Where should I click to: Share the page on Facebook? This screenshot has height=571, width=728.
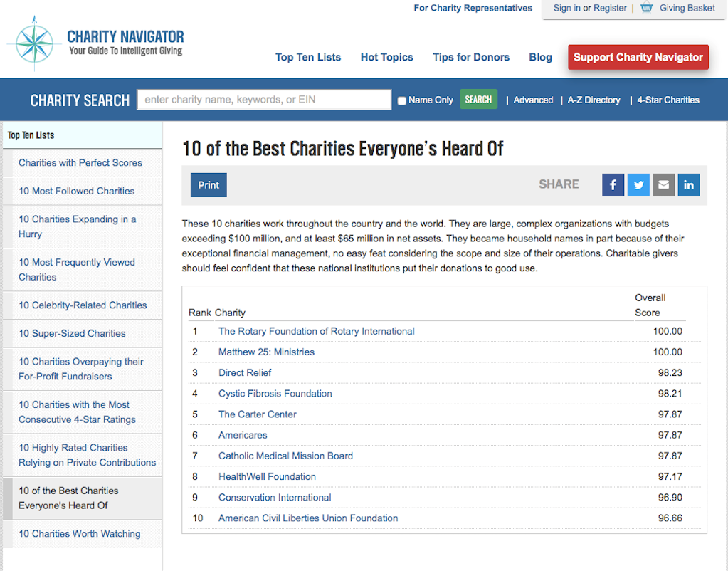click(613, 185)
